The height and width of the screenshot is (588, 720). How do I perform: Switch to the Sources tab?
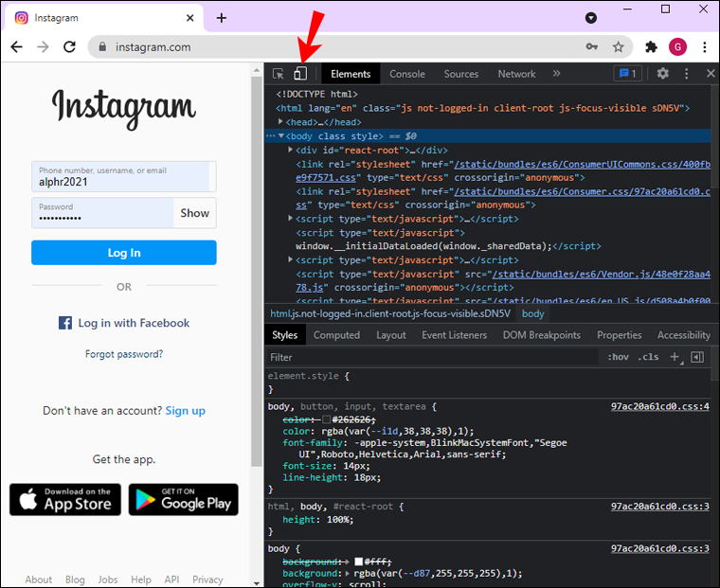pos(461,74)
